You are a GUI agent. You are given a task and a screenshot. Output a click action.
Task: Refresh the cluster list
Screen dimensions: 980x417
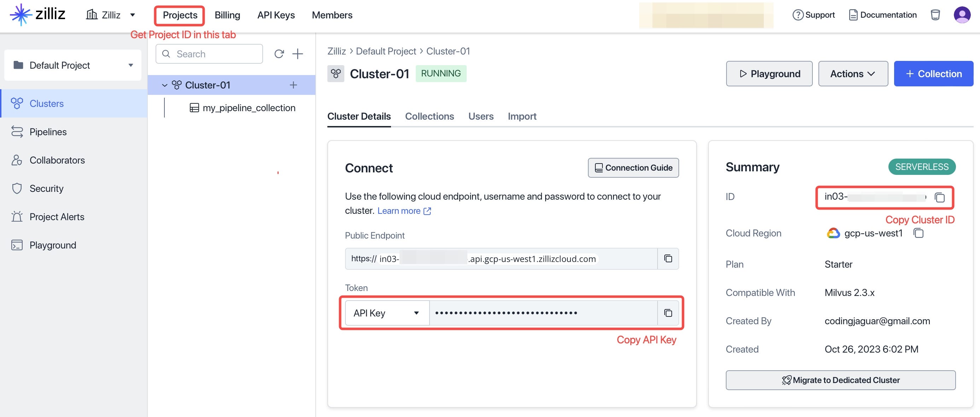pyautogui.click(x=279, y=54)
